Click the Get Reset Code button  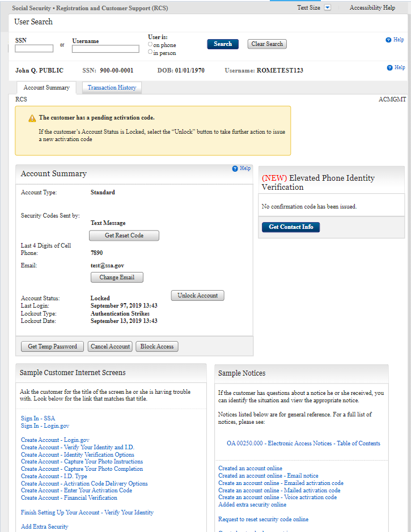(124, 236)
